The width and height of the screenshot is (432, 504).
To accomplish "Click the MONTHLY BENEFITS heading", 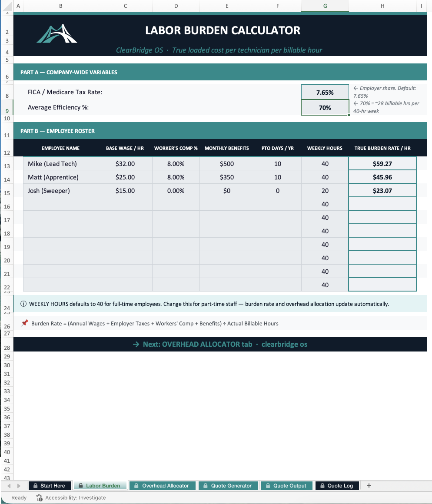I will click(226, 148).
